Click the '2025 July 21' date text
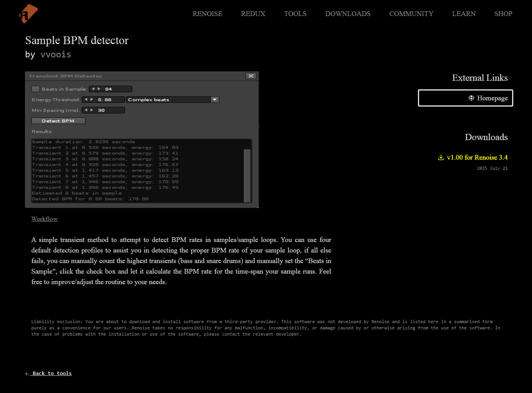Viewport: 532px width, 393px height. click(492, 168)
